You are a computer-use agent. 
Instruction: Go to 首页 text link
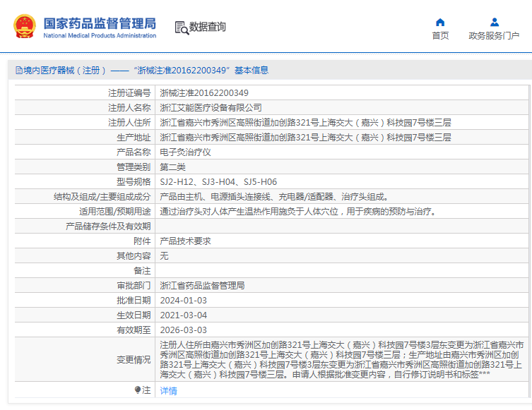coord(440,35)
